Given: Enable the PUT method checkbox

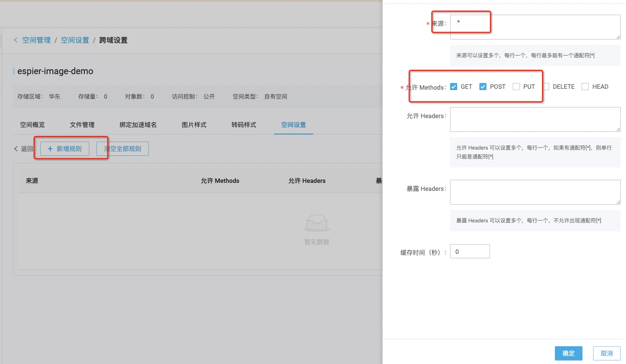Looking at the screenshot, I should pyautogui.click(x=516, y=87).
